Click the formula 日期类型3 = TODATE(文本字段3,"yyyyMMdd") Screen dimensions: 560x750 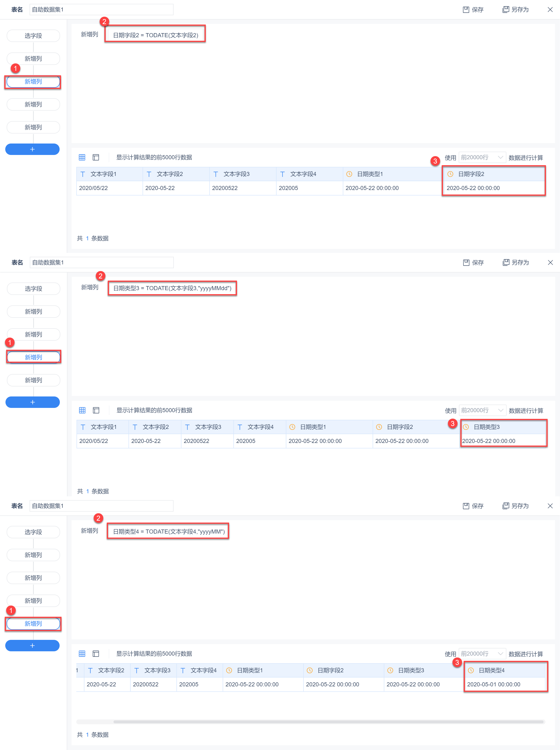[x=172, y=288]
